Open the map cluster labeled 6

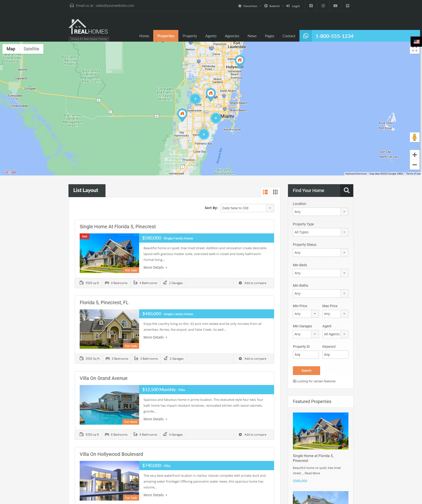tap(216, 118)
